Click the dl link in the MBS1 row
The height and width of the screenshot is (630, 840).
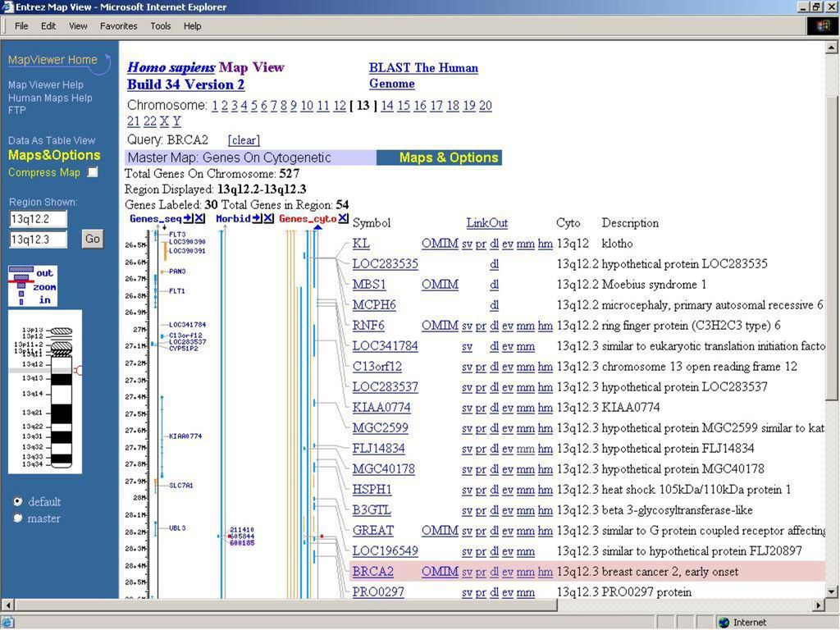coord(494,285)
